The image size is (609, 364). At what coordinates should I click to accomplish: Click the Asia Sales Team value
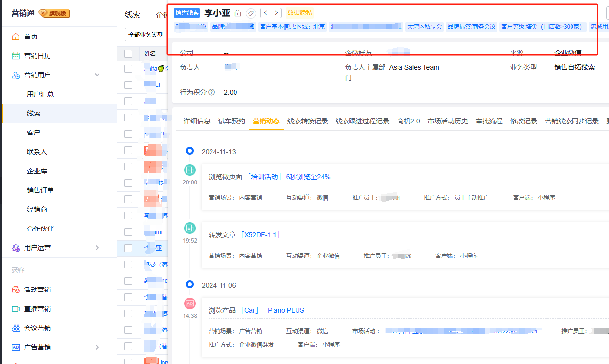414,67
